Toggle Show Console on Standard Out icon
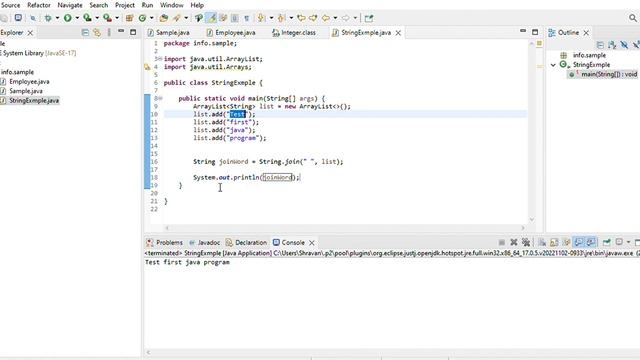This screenshot has height=360, width=640. click(578, 242)
